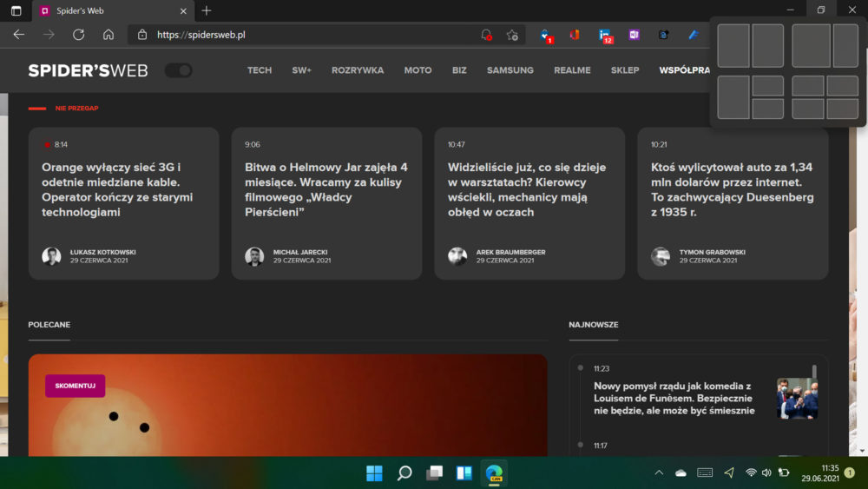Select the Spider's Web tab

click(111, 10)
